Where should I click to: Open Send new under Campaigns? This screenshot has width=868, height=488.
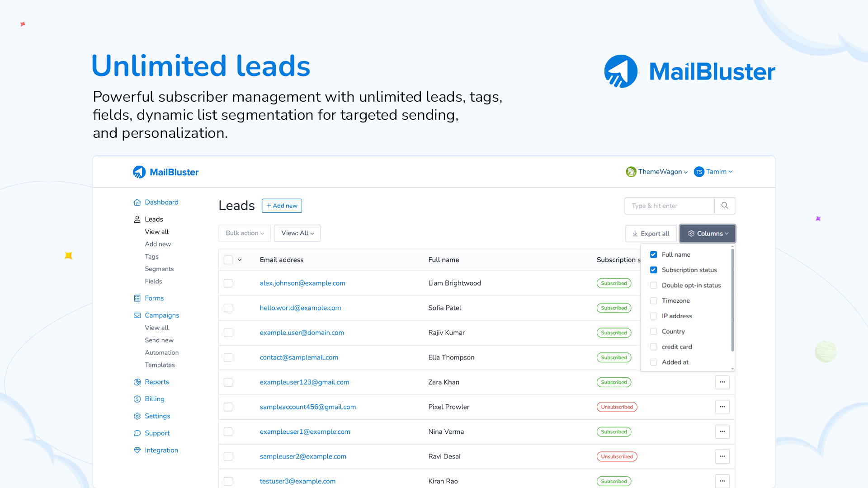159,340
